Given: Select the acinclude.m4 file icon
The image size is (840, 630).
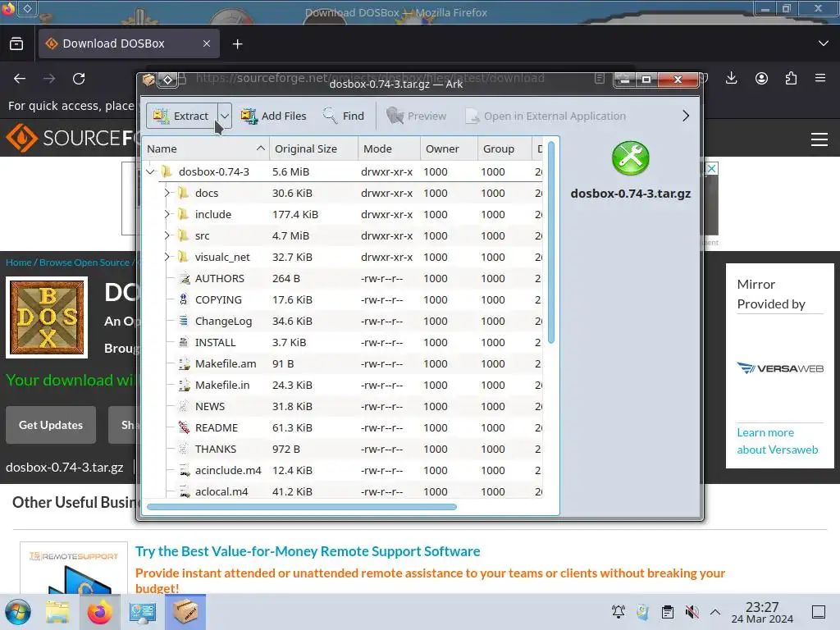Looking at the screenshot, I should click(x=185, y=470).
